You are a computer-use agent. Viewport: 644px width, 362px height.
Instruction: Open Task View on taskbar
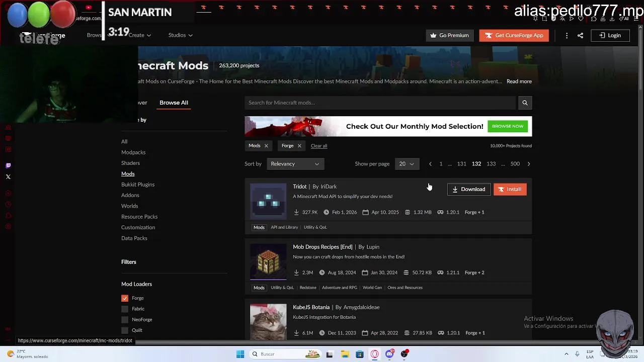tap(330, 354)
